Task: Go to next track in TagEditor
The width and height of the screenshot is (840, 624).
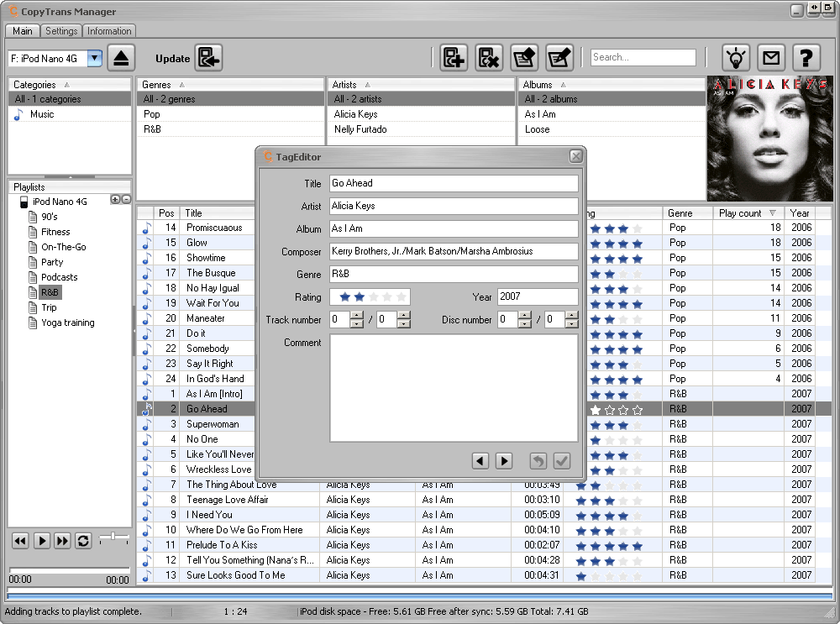Action: coord(503,460)
